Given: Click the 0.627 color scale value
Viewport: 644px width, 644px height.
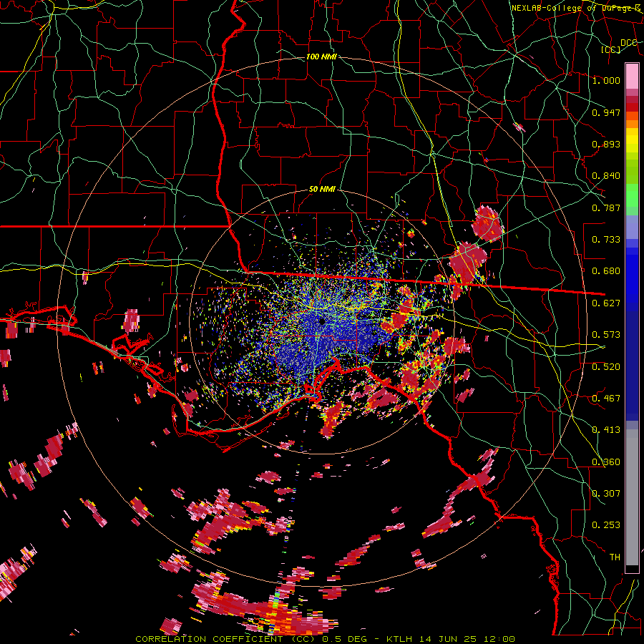Looking at the screenshot, I should (606, 303).
